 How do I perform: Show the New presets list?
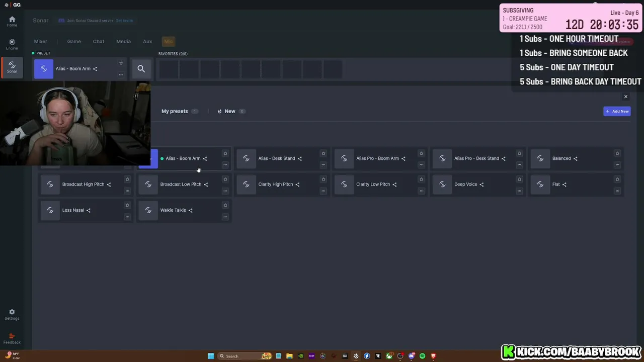231,111
